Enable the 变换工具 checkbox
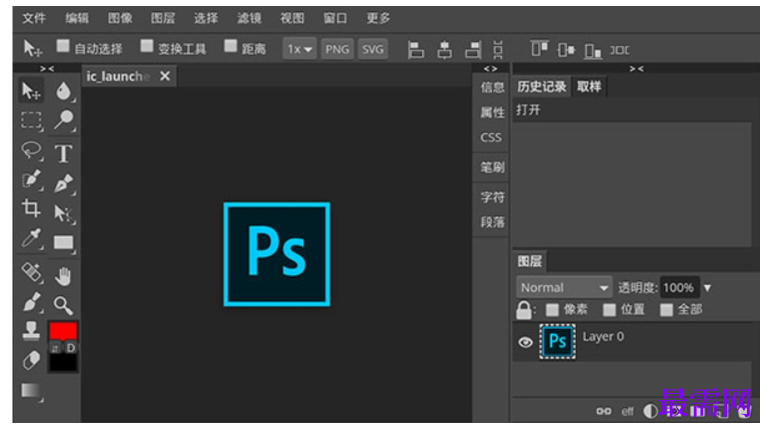The image size is (770, 434). click(146, 46)
